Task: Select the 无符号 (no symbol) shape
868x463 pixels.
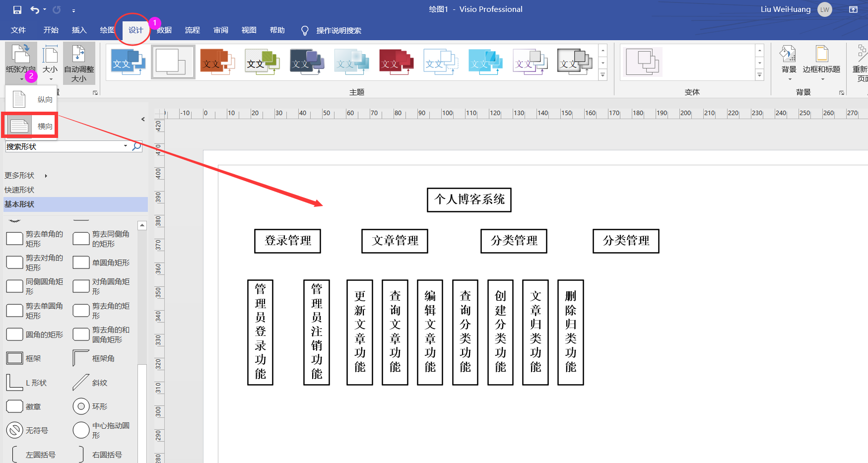Action: pyautogui.click(x=14, y=430)
